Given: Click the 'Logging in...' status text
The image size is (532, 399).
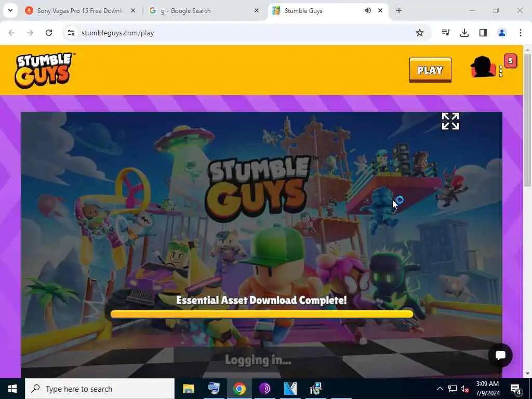Looking at the screenshot, I should coord(258,360).
